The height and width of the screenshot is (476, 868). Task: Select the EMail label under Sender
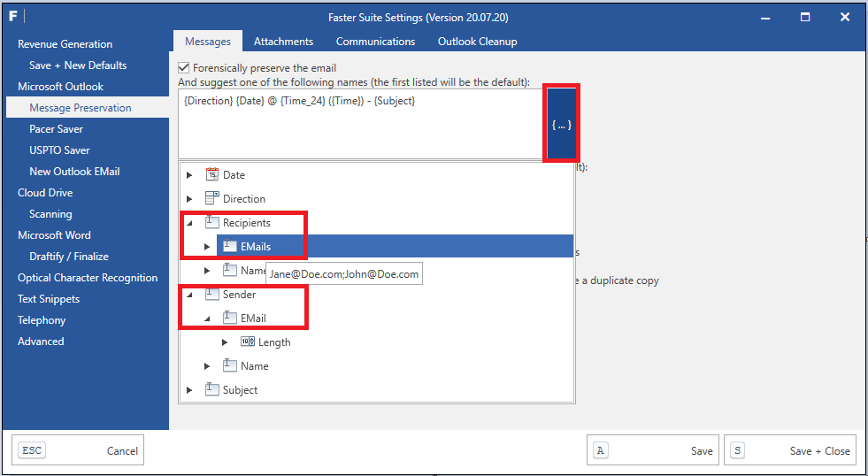pyautogui.click(x=254, y=319)
